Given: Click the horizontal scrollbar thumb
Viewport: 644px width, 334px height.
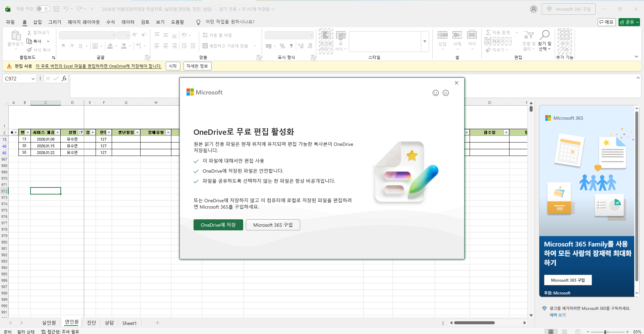Looking at the screenshot, I should point(474,323).
